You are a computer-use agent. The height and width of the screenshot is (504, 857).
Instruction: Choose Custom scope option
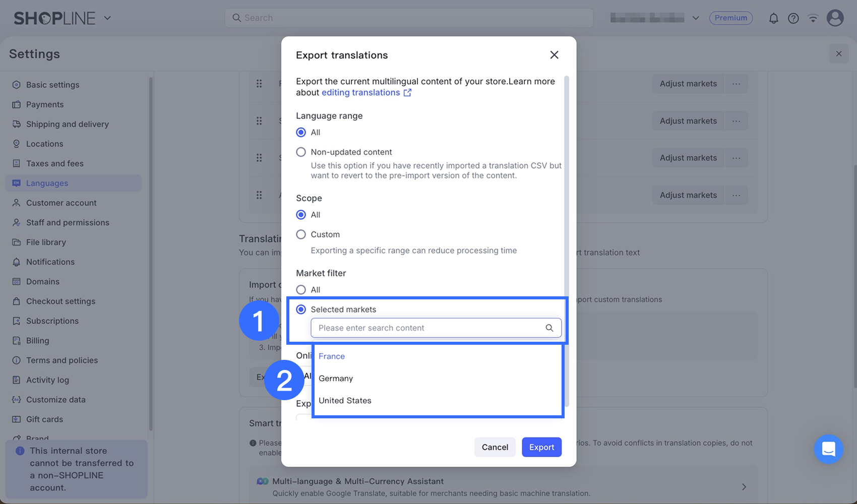301,234
